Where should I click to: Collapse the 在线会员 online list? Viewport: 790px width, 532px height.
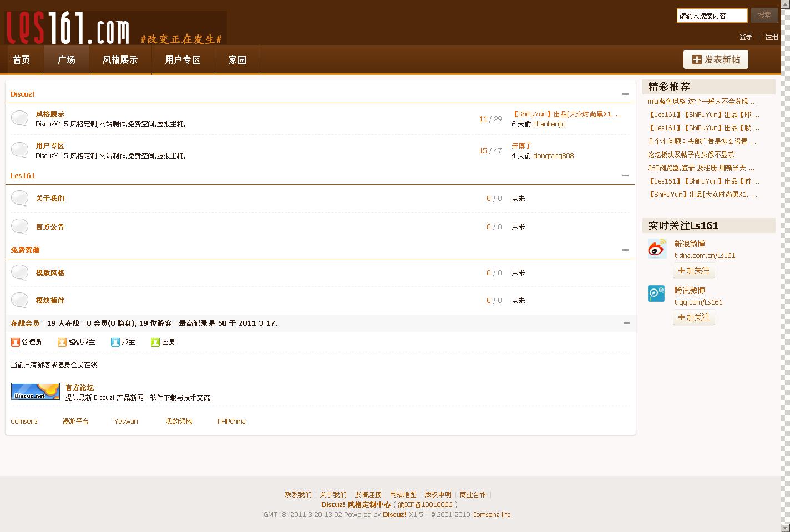point(626,323)
